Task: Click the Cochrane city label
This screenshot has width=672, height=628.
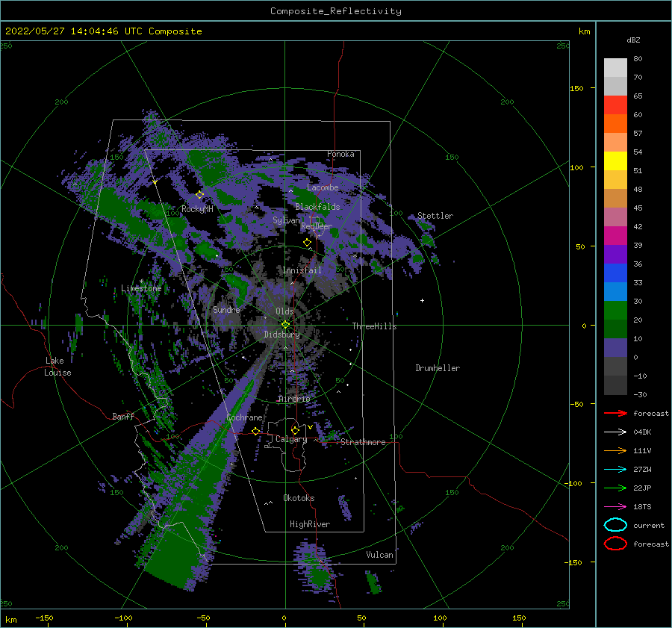Action: click(x=244, y=417)
